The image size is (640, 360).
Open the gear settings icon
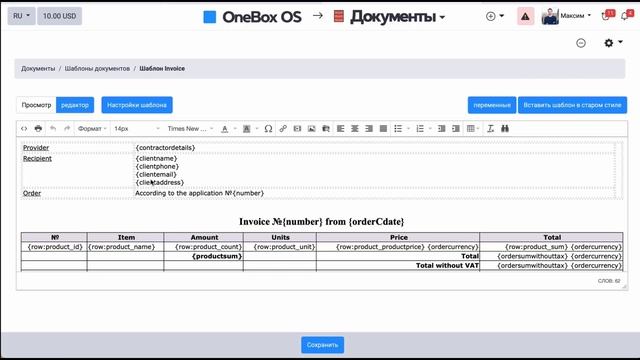pyautogui.click(x=609, y=43)
